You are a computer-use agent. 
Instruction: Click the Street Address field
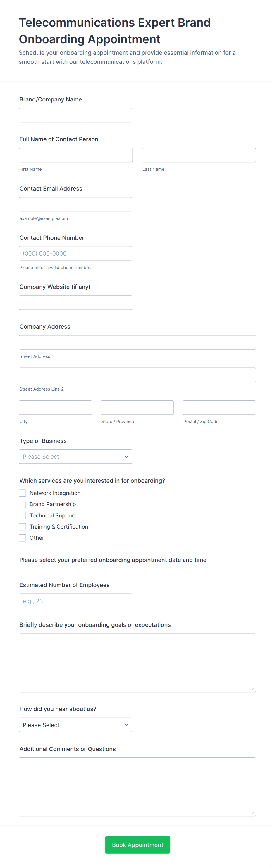[x=137, y=342]
